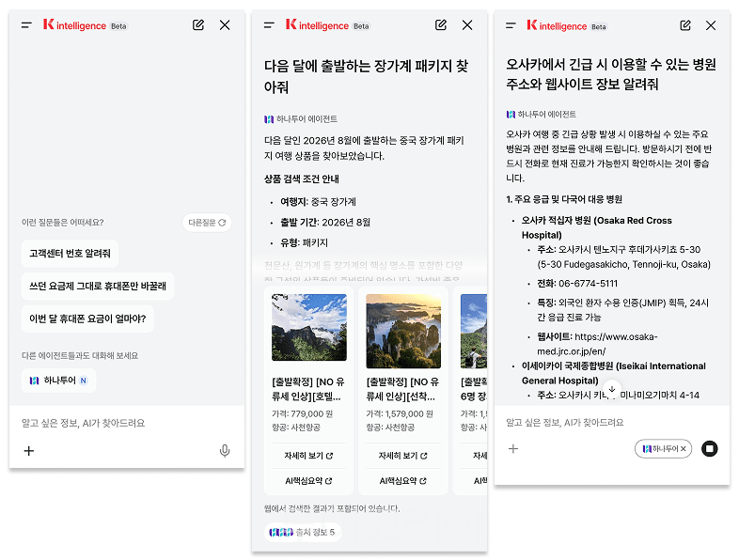Click 자세히 보기 for 779,000원 package
This screenshot has height=560, width=739.
(308, 456)
